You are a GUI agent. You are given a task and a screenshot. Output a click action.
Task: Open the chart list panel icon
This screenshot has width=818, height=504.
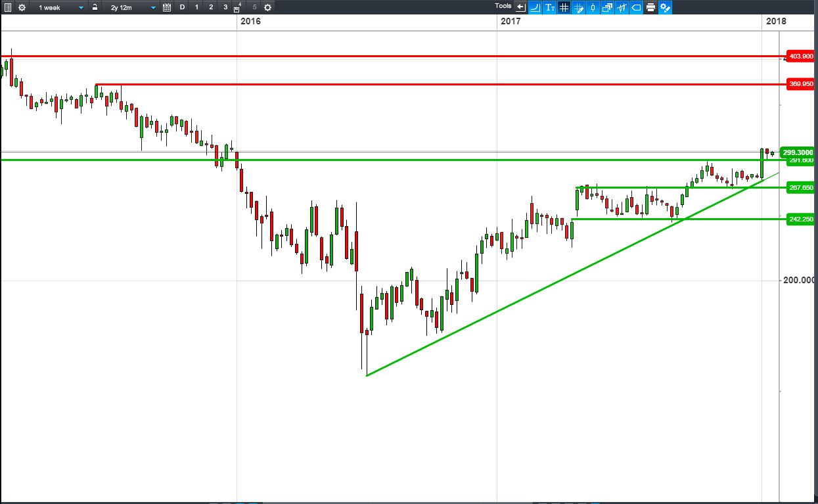pos(8,7)
